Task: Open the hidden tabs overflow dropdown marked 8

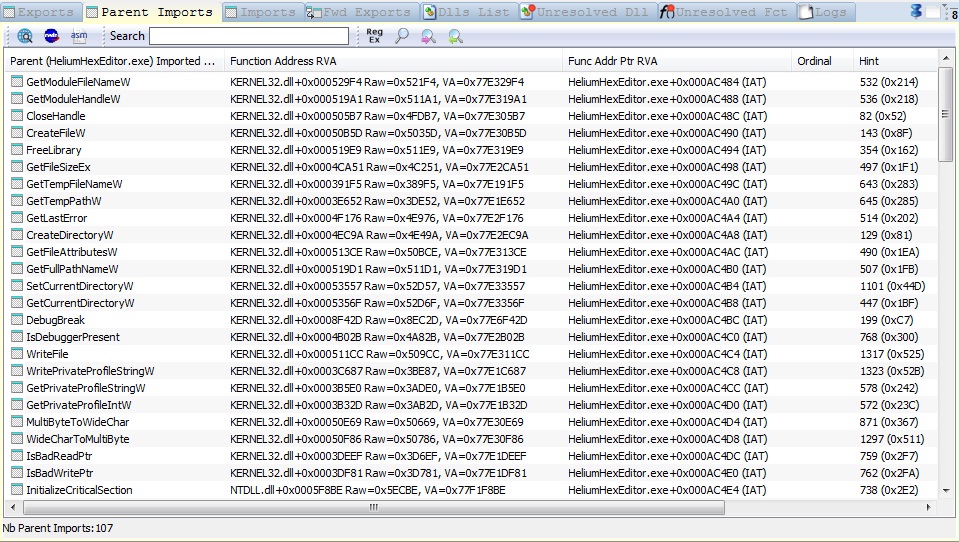Action: 950,12
